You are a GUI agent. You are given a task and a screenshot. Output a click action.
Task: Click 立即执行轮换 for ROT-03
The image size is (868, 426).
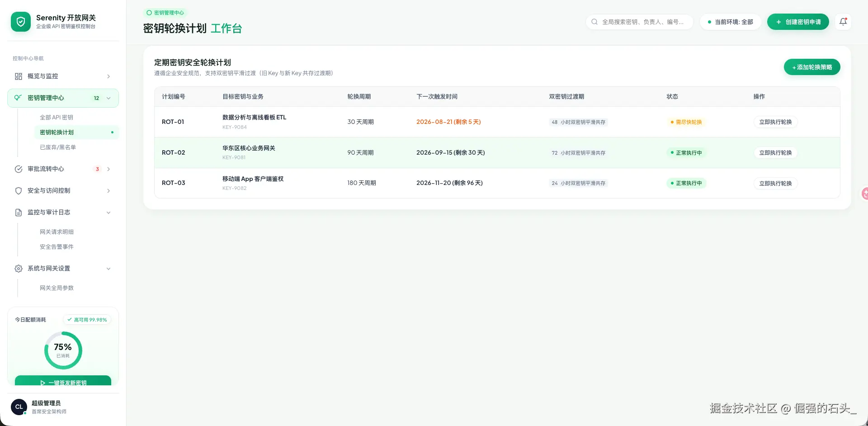775,183
